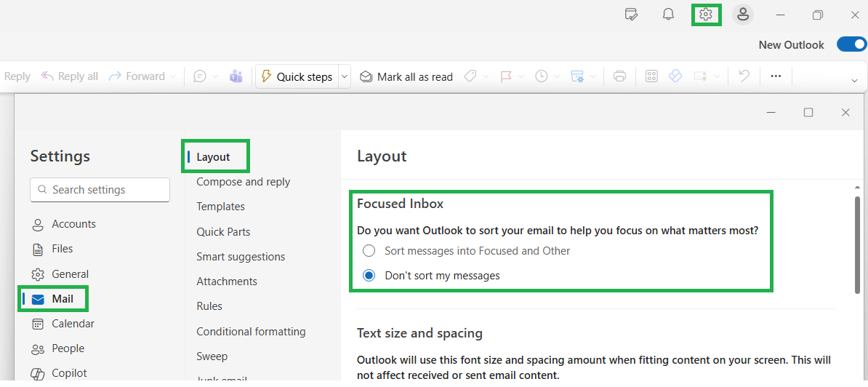Image resolution: width=868 pixels, height=387 pixels.
Task: Open the Templates settings page
Action: [220, 207]
